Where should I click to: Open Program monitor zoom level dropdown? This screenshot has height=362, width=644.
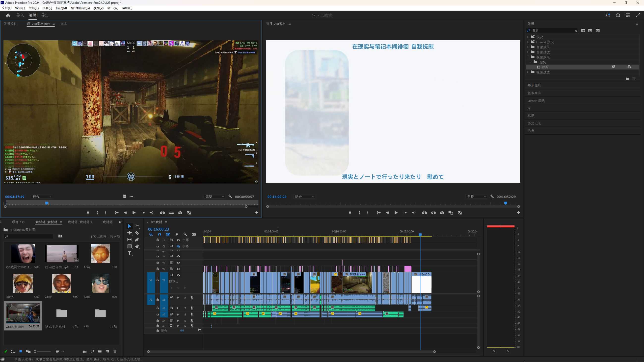304,197
